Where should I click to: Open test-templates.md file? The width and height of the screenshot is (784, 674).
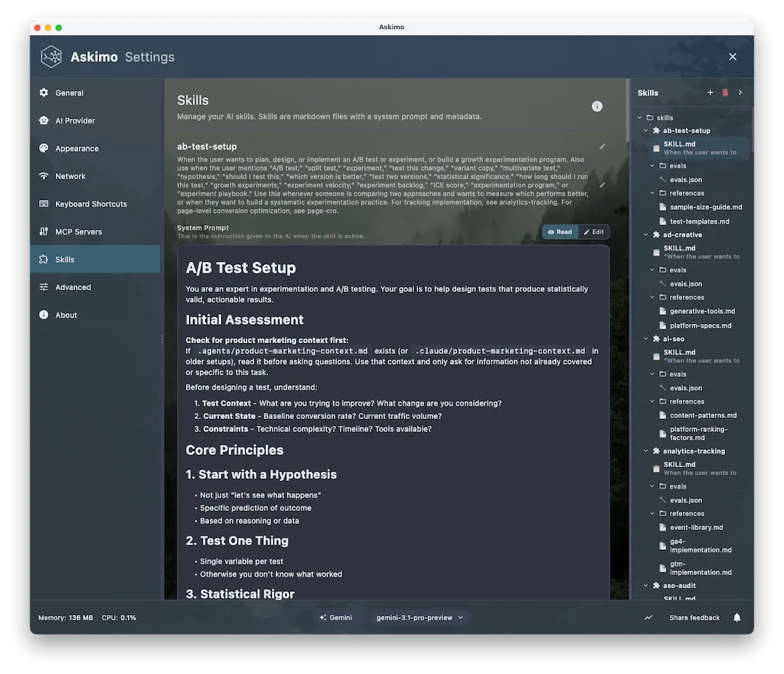coord(695,221)
